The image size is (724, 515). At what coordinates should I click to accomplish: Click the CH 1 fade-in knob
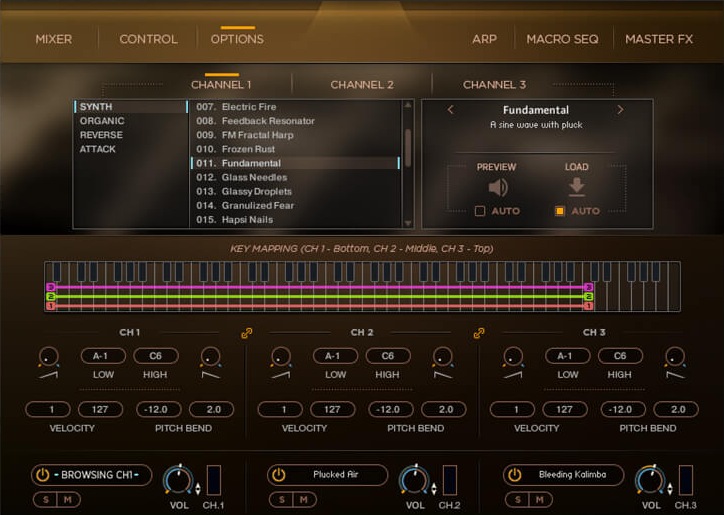click(46, 356)
